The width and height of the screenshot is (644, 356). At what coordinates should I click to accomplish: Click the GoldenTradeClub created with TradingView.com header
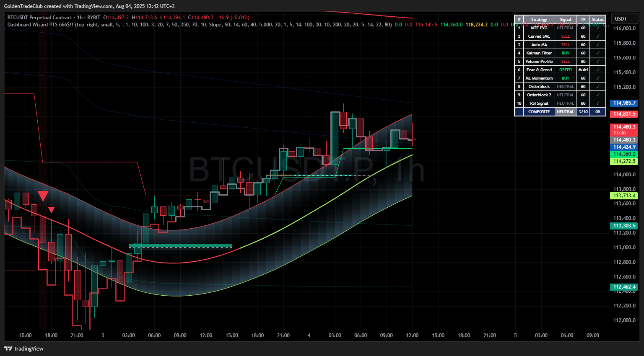tap(89, 6)
